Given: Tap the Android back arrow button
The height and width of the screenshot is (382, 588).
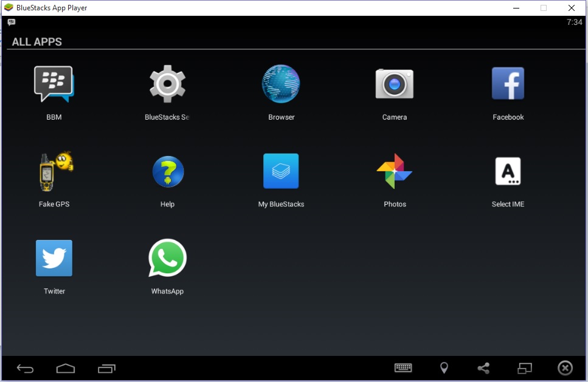Looking at the screenshot, I should (25, 369).
